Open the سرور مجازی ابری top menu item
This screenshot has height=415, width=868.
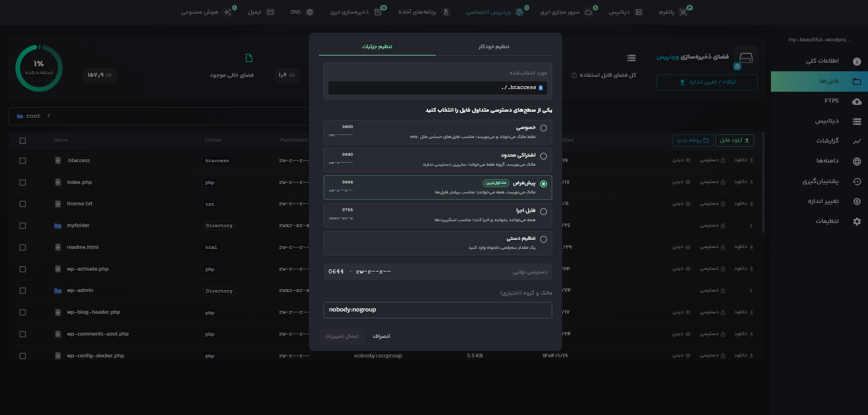566,12
